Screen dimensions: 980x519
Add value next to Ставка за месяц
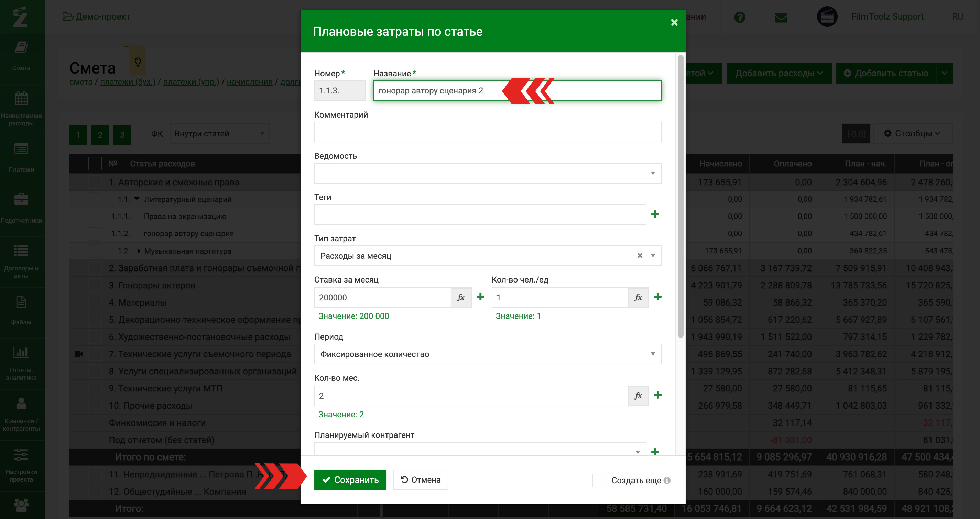[x=480, y=297]
